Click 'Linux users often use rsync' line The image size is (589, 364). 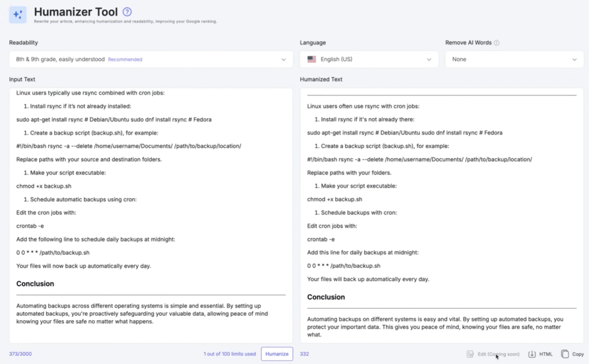364,106
